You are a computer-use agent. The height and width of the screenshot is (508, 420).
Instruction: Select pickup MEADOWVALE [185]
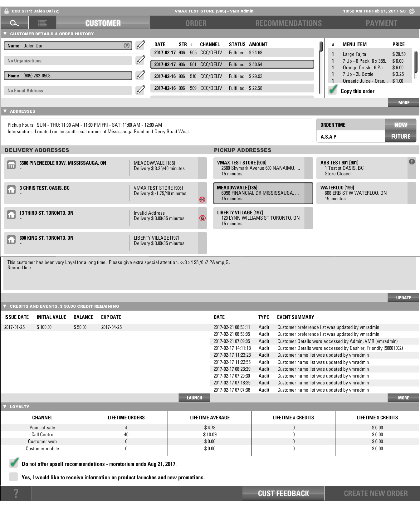tap(263, 193)
